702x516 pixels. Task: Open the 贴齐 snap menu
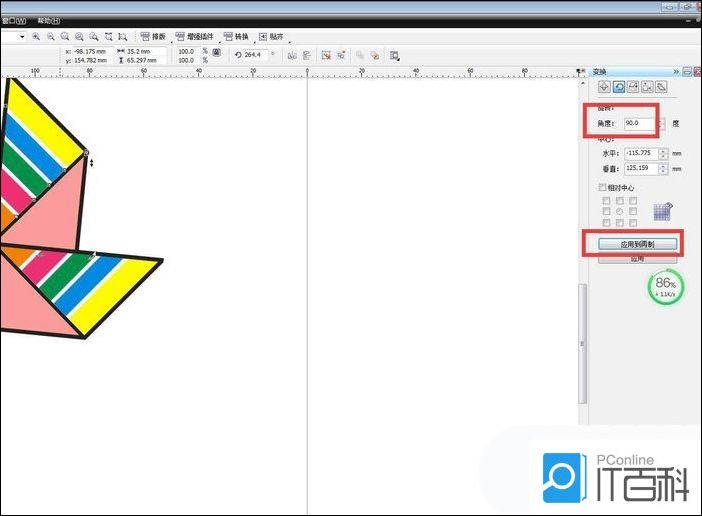(x=271, y=36)
